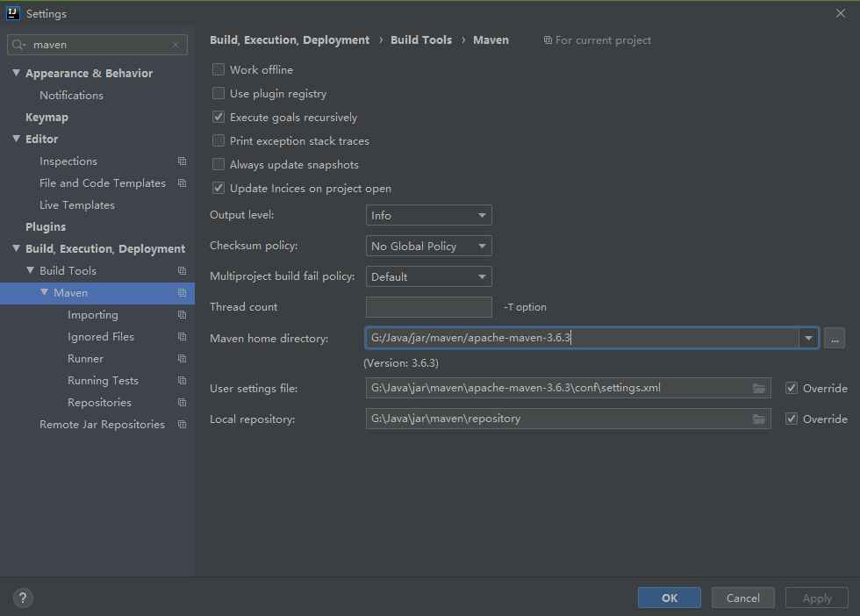The height and width of the screenshot is (616, 860).
Task: Open Maven home directory dropdown arrow
Action: pyautogui.click(x=808, y=338)
